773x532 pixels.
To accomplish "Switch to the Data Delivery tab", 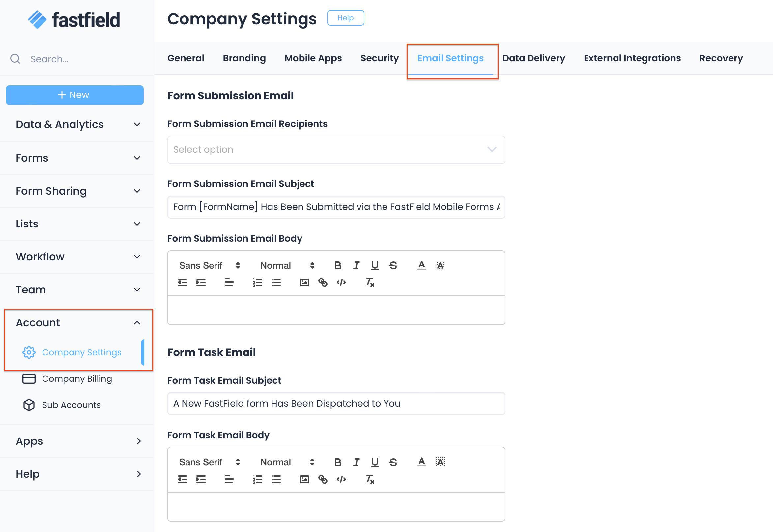I will tap(533, 58).
